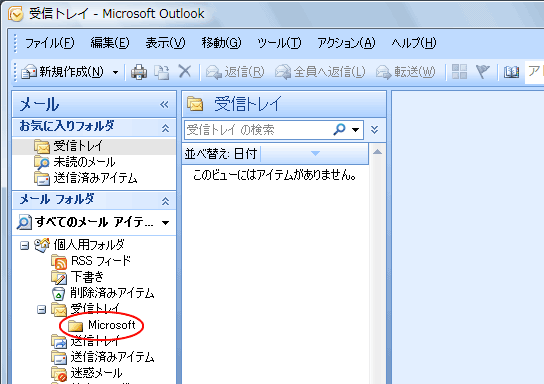Screen dimensions: 544x384
Task: Click the 下書き folder pencil icon
Action: (59, 277)
